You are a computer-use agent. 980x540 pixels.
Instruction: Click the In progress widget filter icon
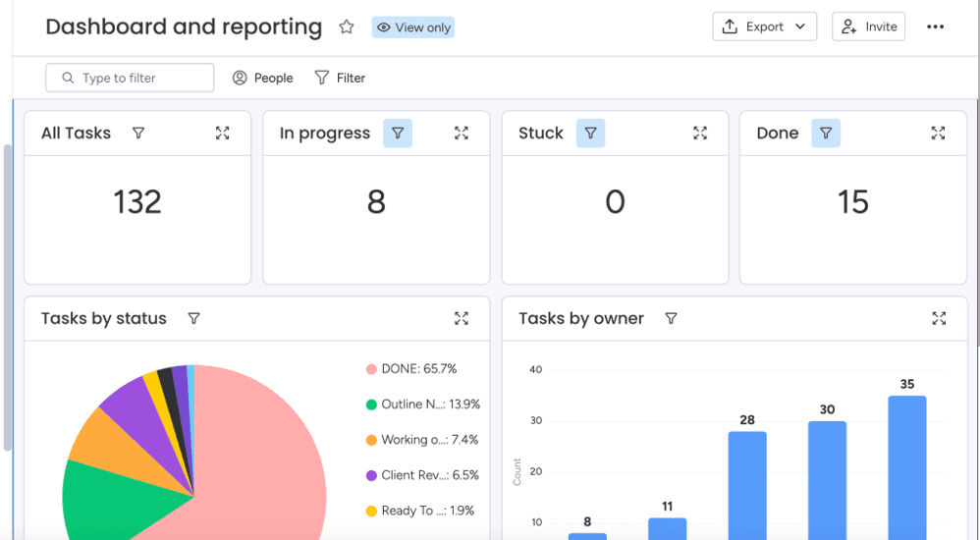click(398, 134)
